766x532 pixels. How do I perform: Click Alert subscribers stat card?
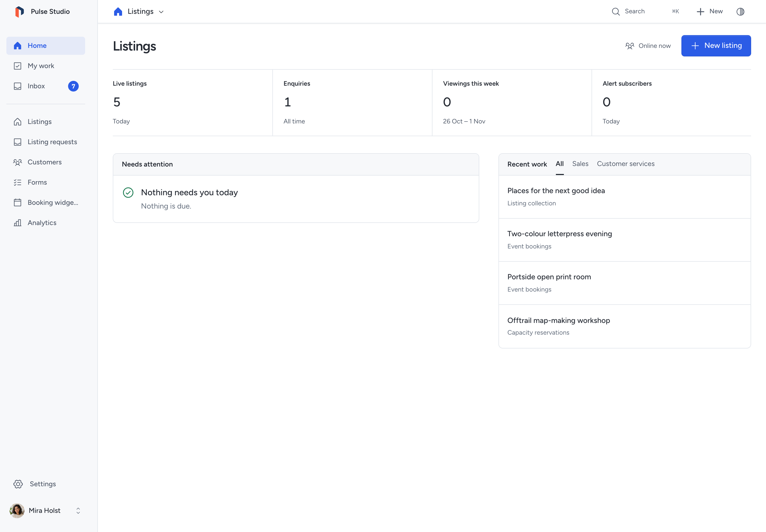(671, 103)
